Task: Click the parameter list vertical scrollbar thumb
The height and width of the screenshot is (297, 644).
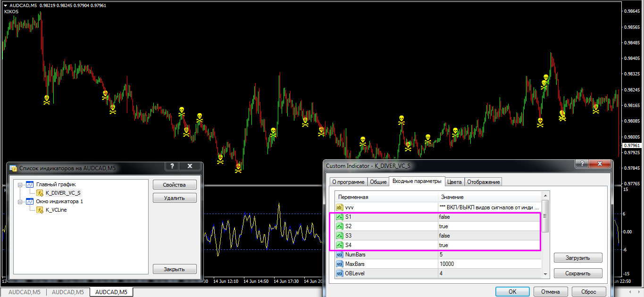Action: click(x=545, y=216)
